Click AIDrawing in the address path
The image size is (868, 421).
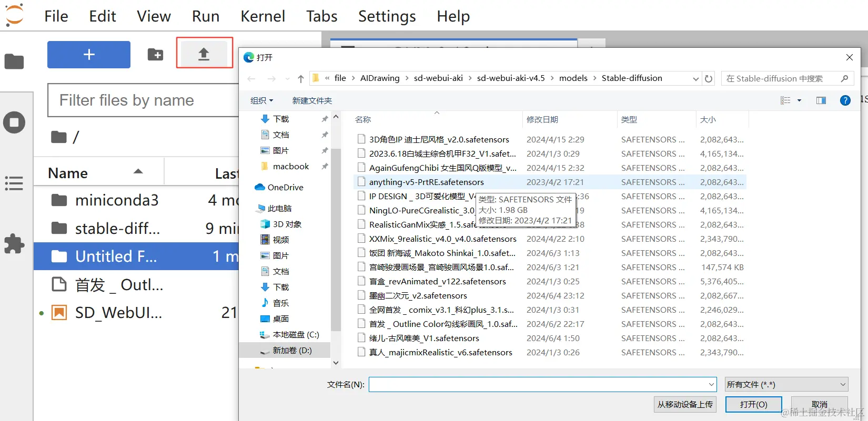[x=380, y=78]
